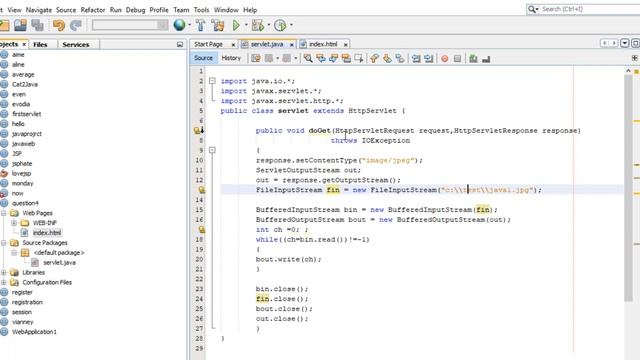Click Stop Macro Recording icon
The width and height of the screenshot is (640, 360).
pos(457,59)
